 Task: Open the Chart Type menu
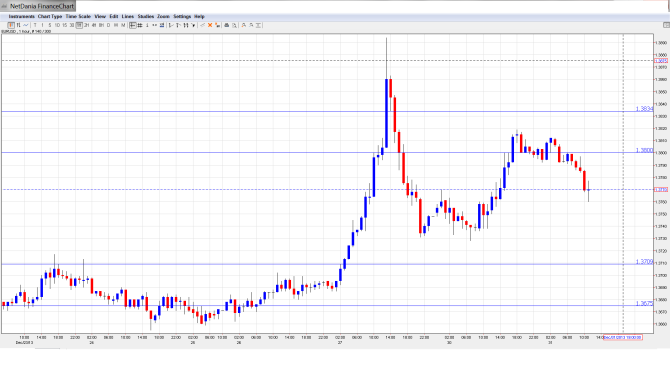pos(50,16)
